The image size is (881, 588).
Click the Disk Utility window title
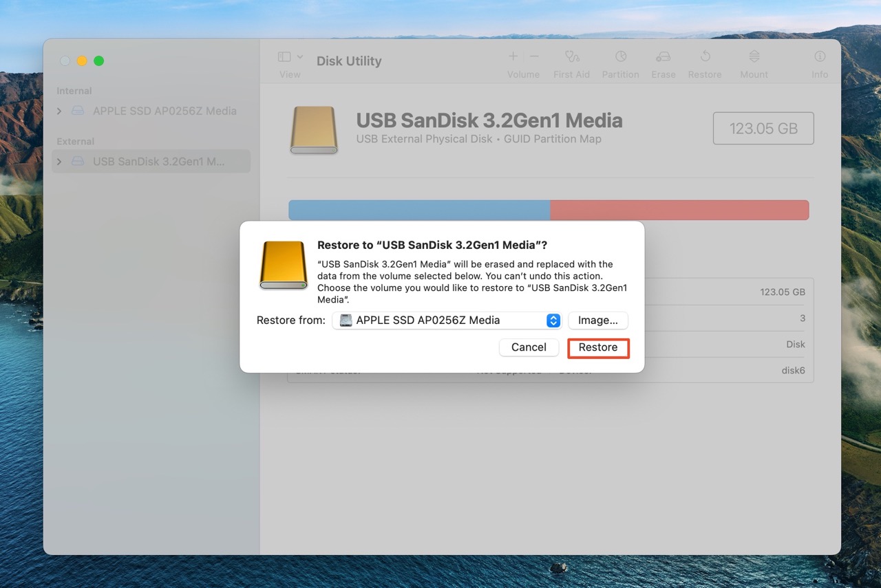pyautogui.click(x=349, y=61)
